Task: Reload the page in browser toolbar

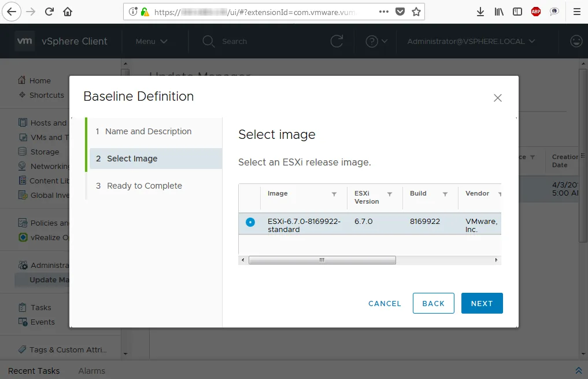Action: coord(49,12)
